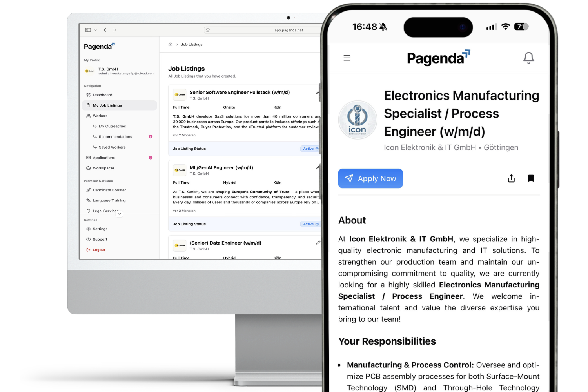Click the home icon in breadcrumb
This screenshot has height=392, width=588.
tap(171, 45)
